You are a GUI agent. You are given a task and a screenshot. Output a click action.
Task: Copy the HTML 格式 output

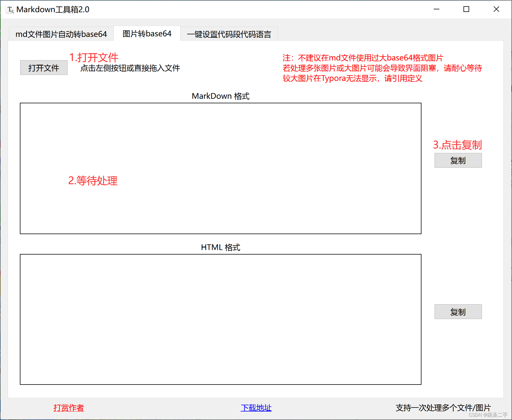pos(458,311)
